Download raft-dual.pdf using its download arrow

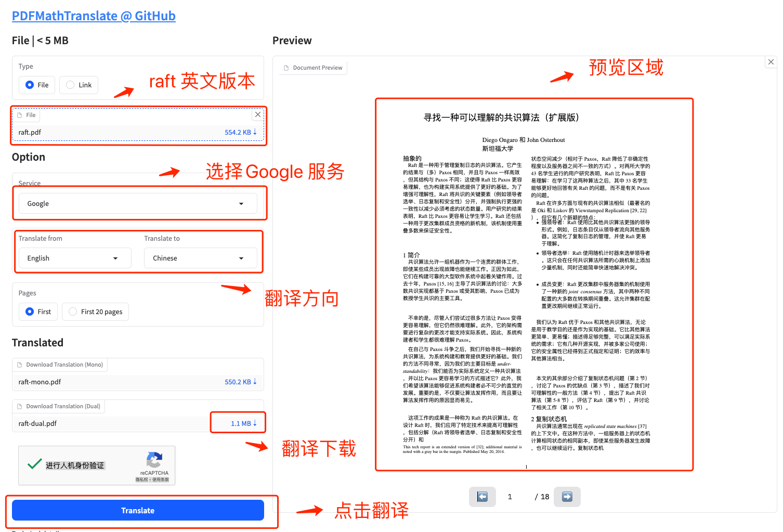[x=254, y=423]
